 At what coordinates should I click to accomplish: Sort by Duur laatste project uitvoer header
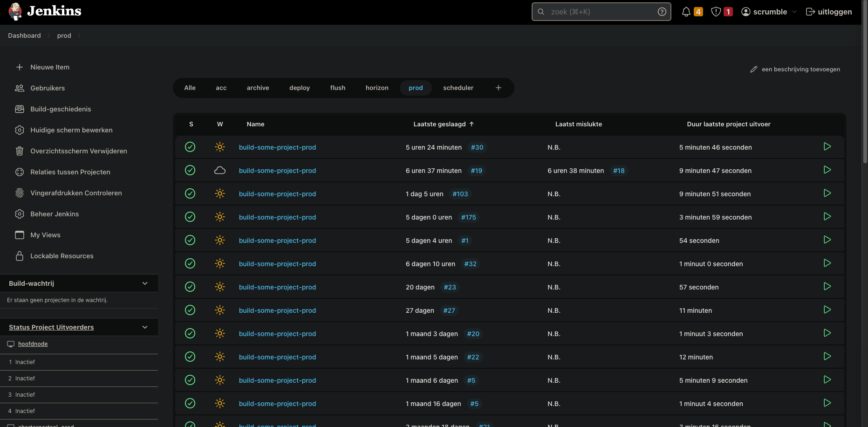[x=729, y=124]
